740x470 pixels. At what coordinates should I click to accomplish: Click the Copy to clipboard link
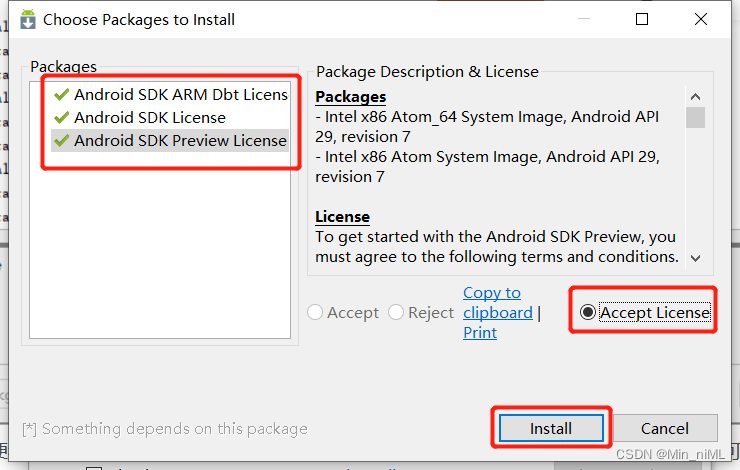(498, 302)
